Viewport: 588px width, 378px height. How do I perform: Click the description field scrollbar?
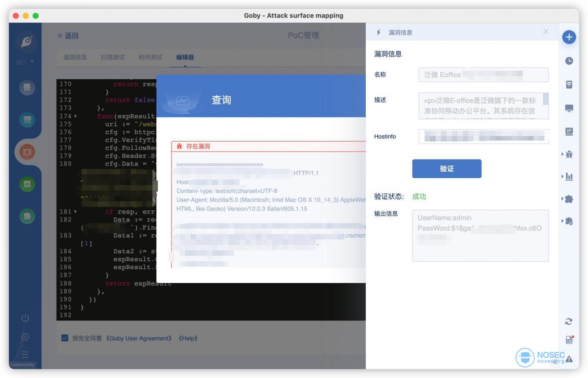(546, 99)
